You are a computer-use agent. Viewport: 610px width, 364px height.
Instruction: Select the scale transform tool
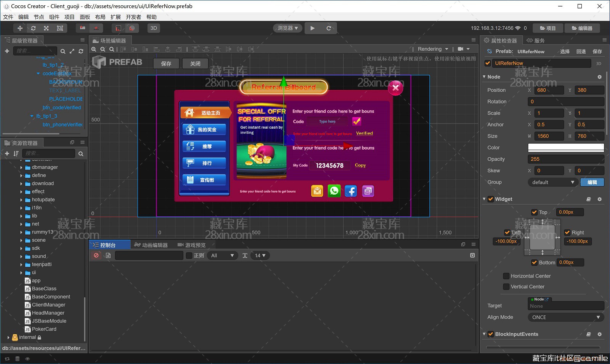point(46,28)
